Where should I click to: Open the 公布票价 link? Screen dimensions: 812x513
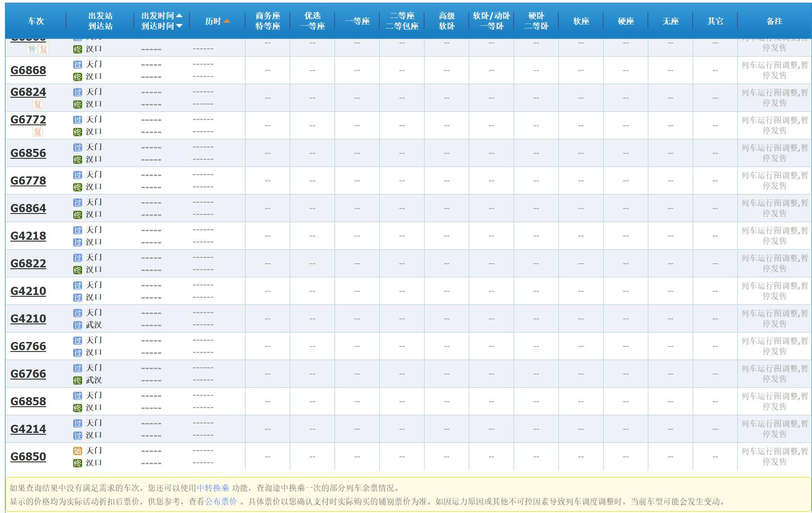tap(221, 502)
